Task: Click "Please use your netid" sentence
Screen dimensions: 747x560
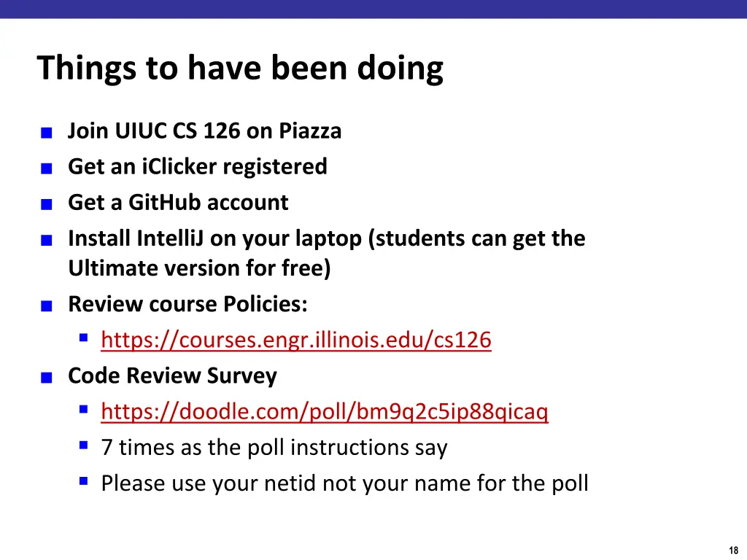Action: (345, 483)
